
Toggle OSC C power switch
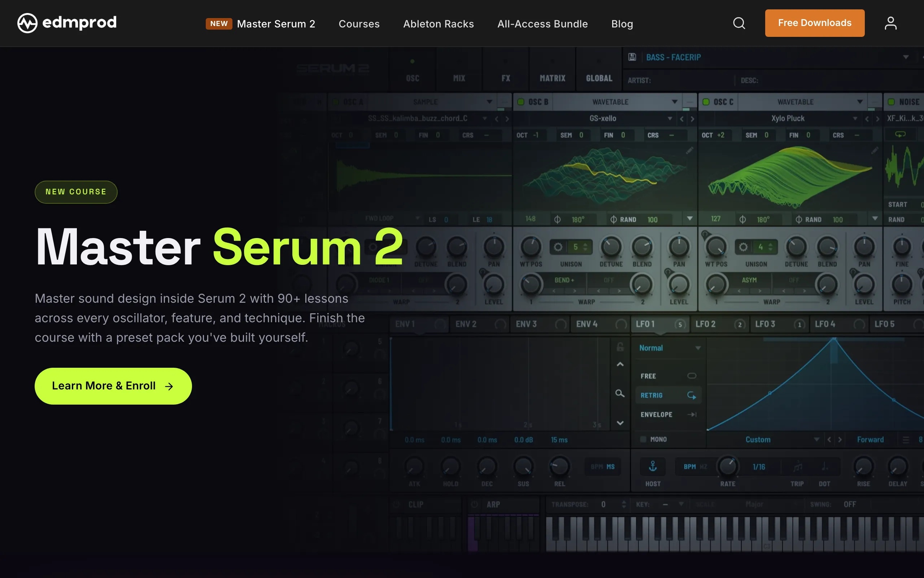(x=706, y=102)
